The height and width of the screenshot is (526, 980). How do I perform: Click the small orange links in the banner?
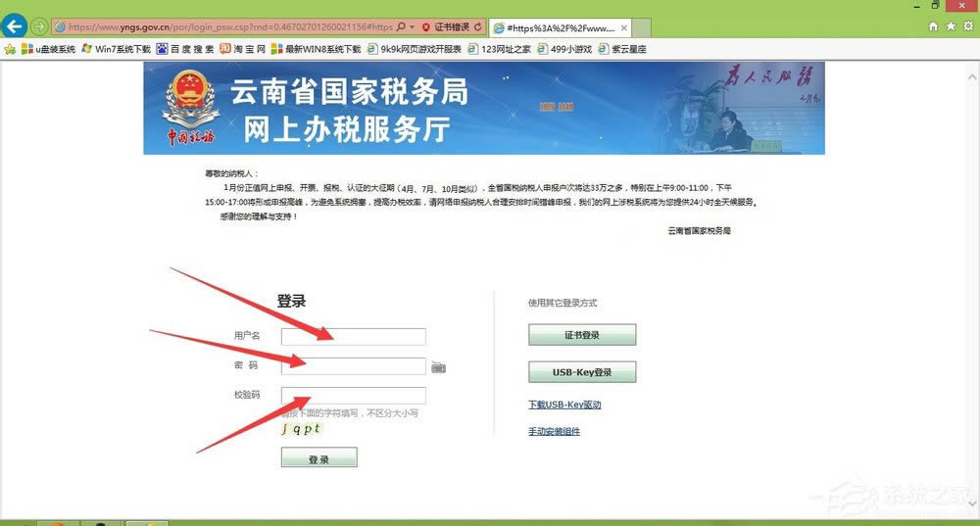(557, 107)
